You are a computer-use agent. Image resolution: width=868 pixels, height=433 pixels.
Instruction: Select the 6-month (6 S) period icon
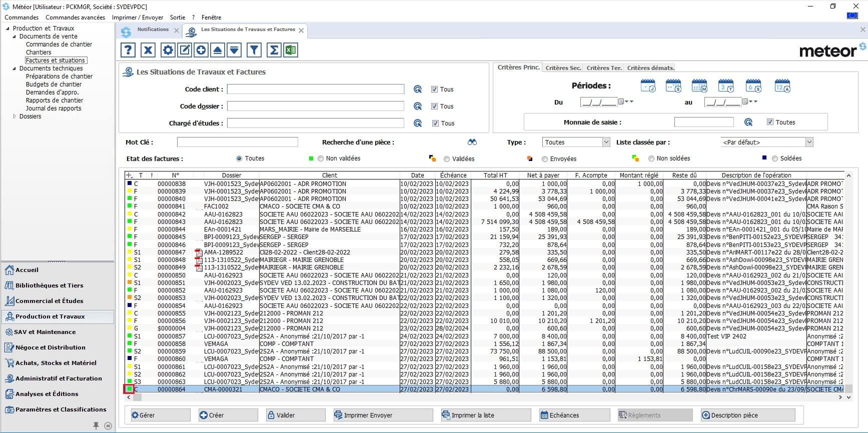[753, 86]
